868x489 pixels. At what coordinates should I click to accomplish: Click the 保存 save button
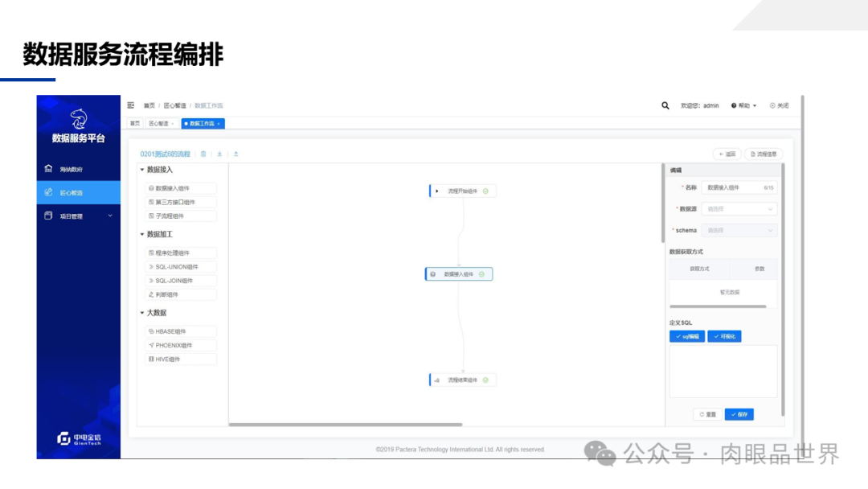[739, 415]
